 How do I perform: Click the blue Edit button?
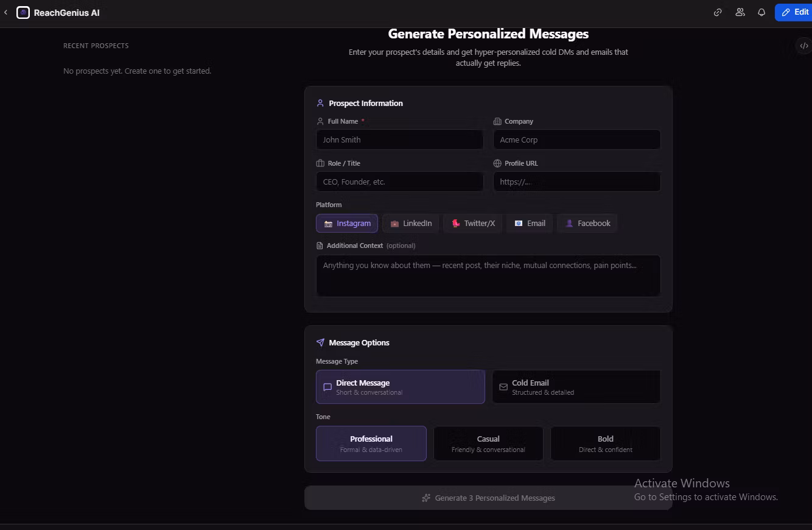point(794,12)
